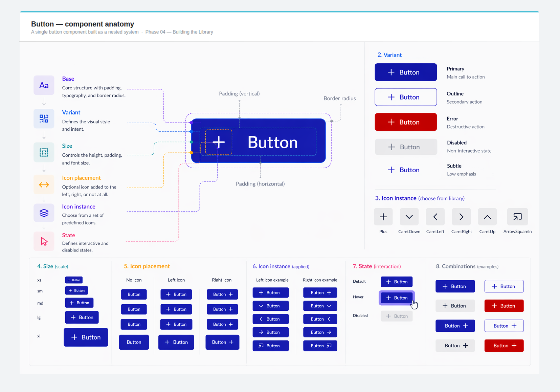Viewport: 560px width, 392px height.
Task: Click the large Button in the anatomy diagram
Action: pos(258,141)
